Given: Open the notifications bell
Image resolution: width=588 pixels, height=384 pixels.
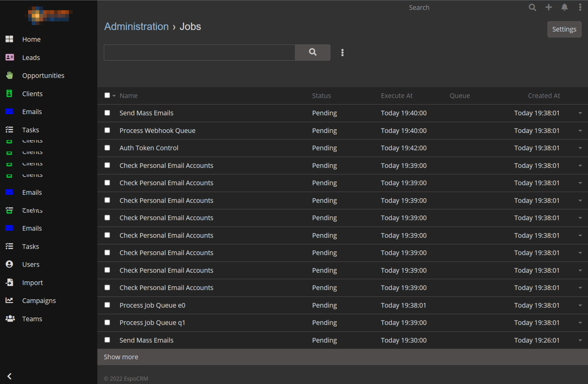Looking at the screenshot, I should coord(564,7).
